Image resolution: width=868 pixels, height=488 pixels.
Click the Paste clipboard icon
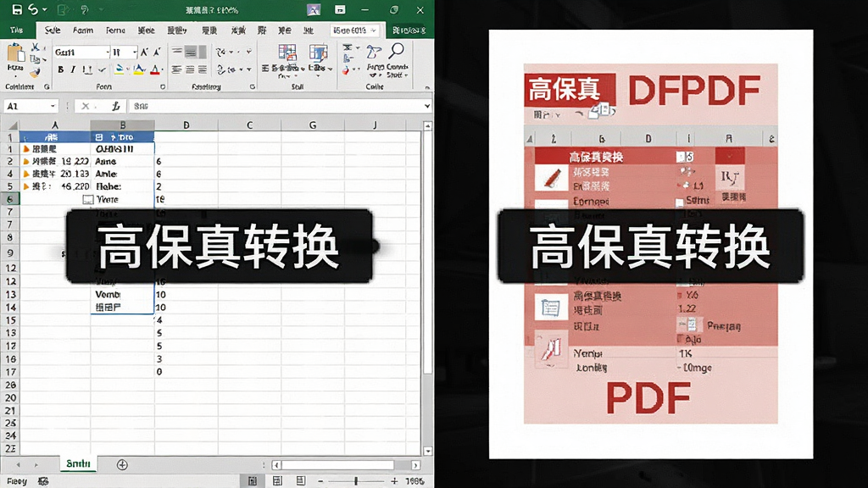click(x=15, y=54)
